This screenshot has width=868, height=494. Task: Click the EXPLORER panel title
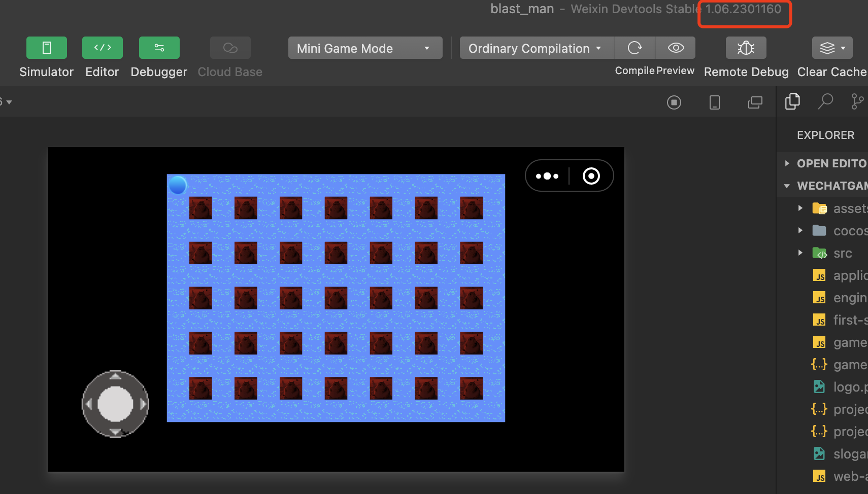[x=825, y=135]
